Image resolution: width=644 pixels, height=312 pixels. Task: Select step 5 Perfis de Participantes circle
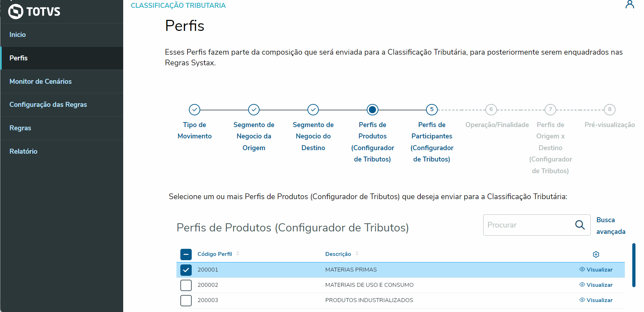click(x=432, y=110)
